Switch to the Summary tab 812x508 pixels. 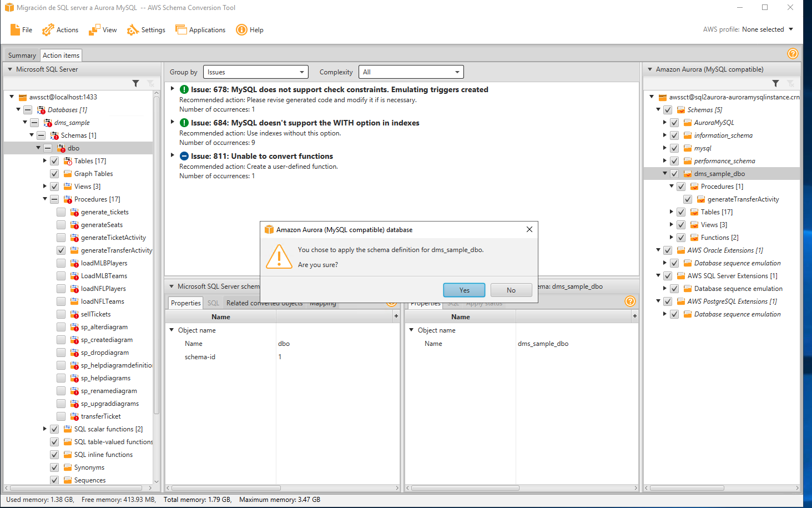click(22, 56)
